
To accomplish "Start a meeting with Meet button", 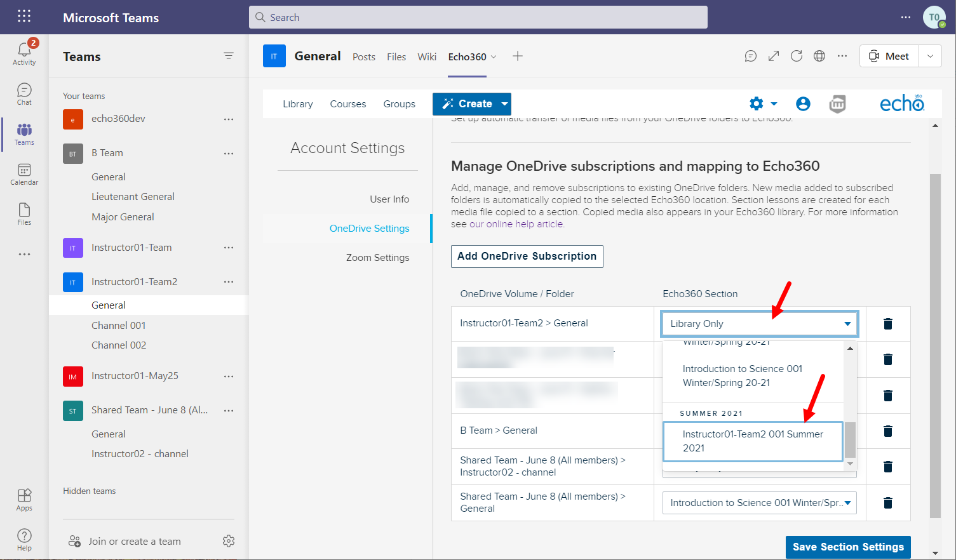I will [x=889, y=56].
